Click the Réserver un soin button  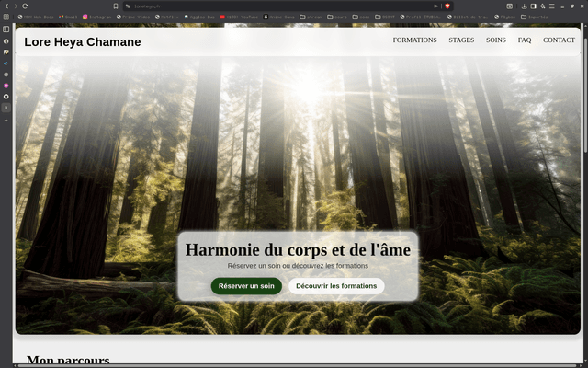246,286
